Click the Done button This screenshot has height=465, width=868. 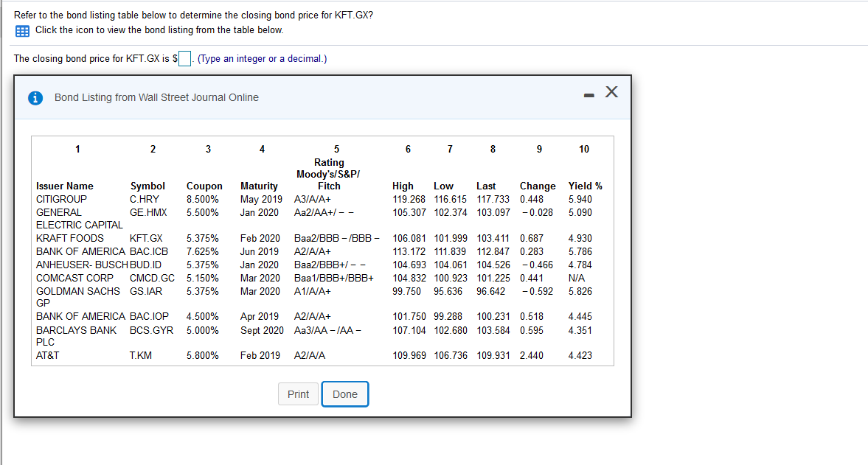(x=344, y=394)
